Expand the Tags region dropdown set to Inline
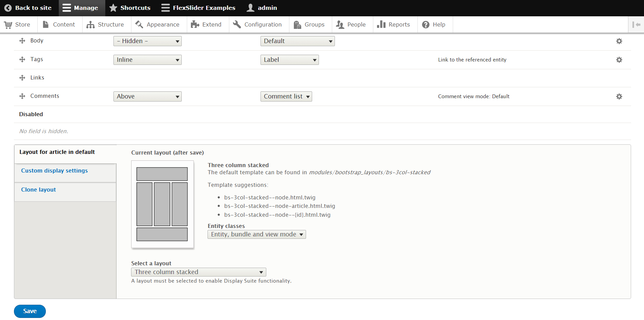 click(147, 60)
